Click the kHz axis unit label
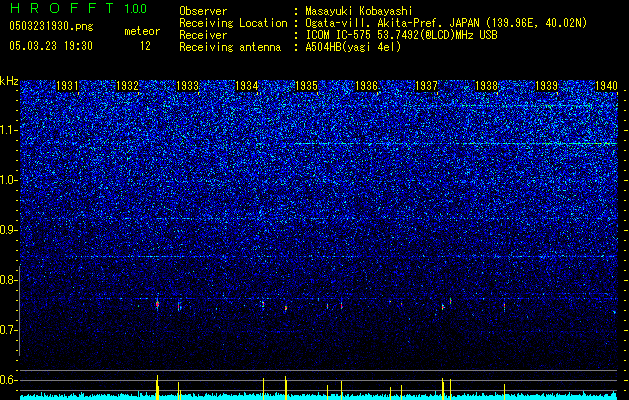Image resolution: width=629 pixels, height=400 pixels. point(9,81)
